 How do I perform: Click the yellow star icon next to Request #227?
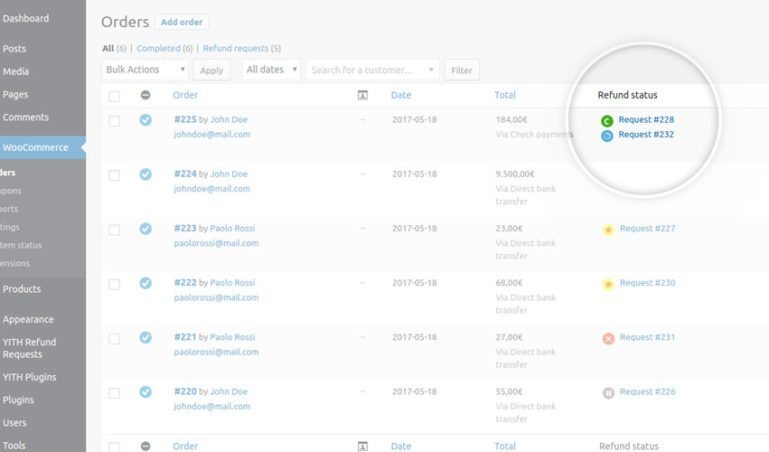coord(608,229)
